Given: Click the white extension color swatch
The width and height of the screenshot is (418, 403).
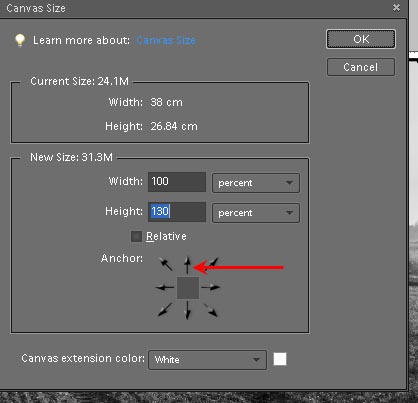Looking at the screenshot, I should point(280,359).
